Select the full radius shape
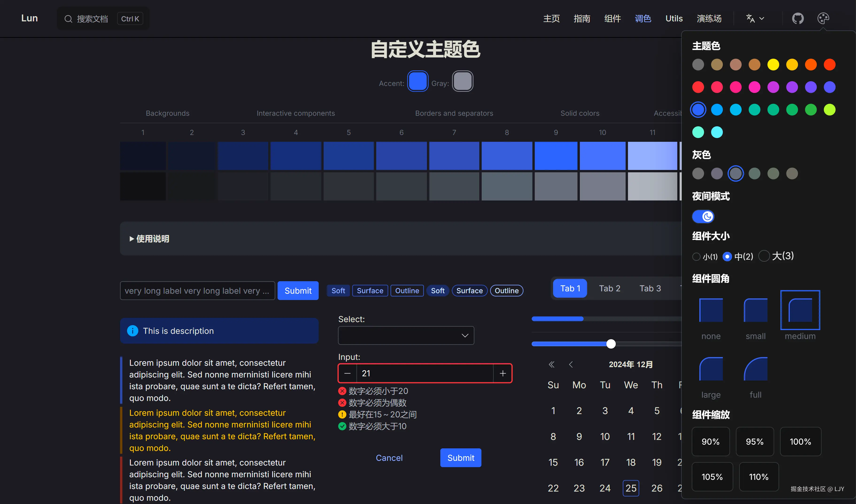Viewport: 856px width, 504px height. click(755, 369)
